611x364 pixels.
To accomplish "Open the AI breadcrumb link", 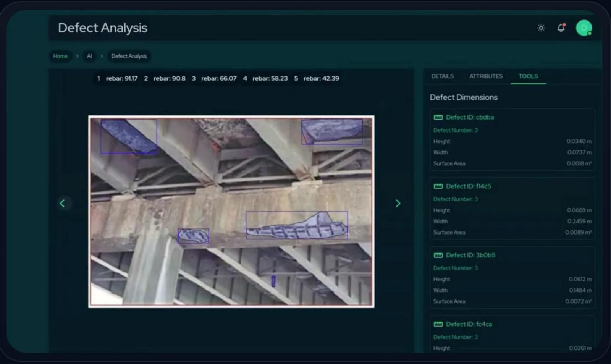I will pos(89,56).
